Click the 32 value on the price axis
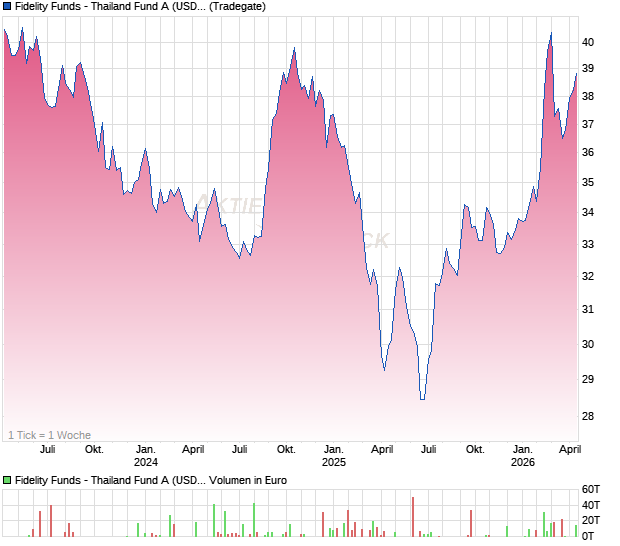Screen dimensions: 620x546 tap(588, 276)
